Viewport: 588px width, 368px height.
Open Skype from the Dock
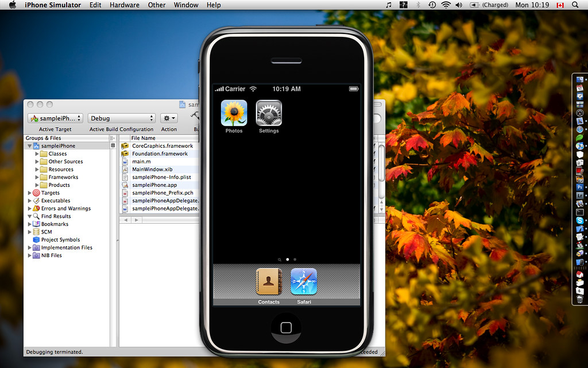point(580,220)
